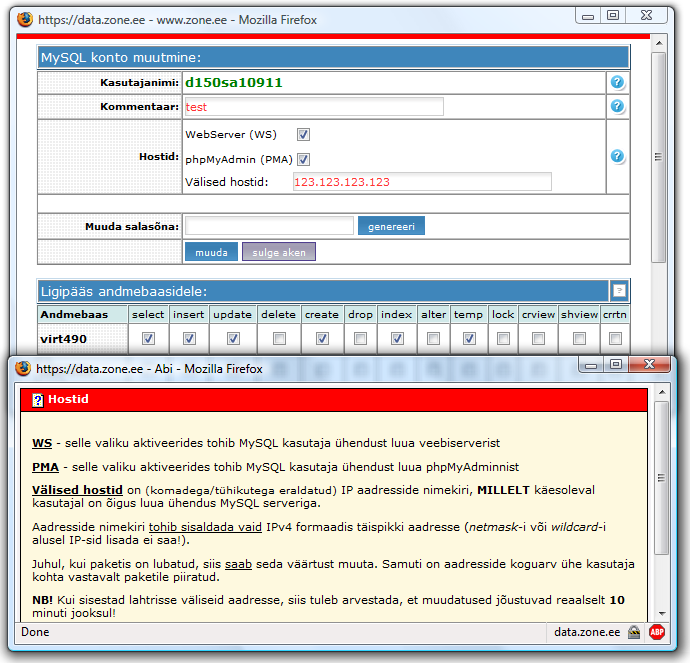
Task: Uncheck index permission for virt490
Action: 397,338
